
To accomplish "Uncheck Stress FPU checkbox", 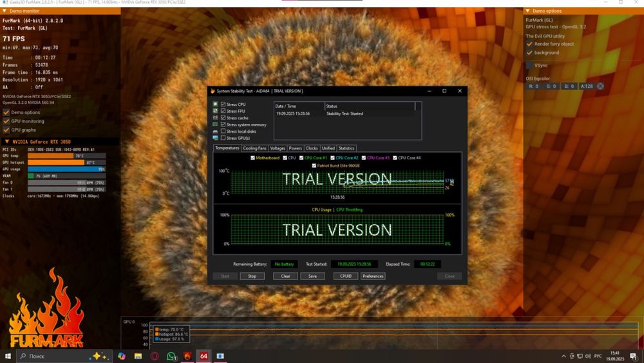I will tap(223, 111).
